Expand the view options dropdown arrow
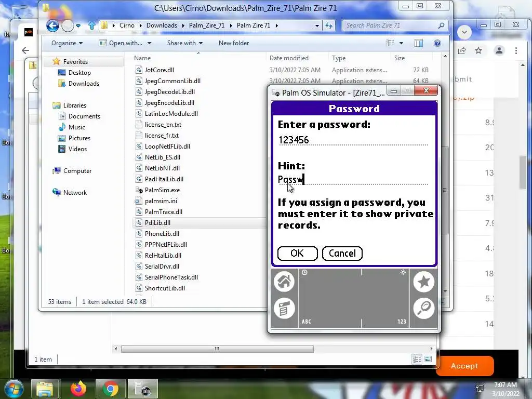Image resolution: width=532 pixels, height=399 pixels. pyautogui.click(x=402, y=43)
